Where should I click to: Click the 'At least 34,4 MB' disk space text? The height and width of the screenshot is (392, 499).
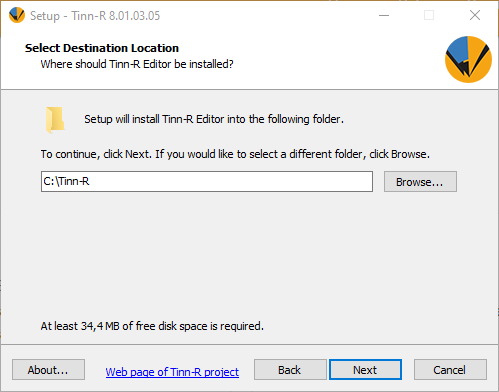(x=152, y=326)
